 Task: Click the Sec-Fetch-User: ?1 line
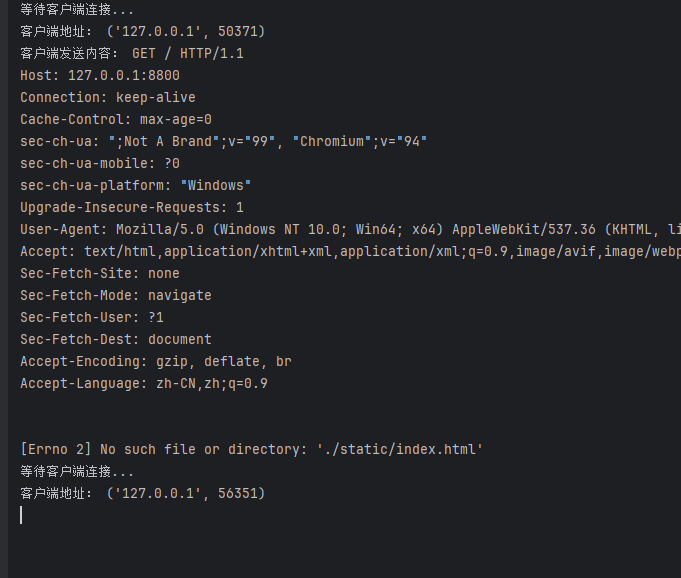(92, 317)
